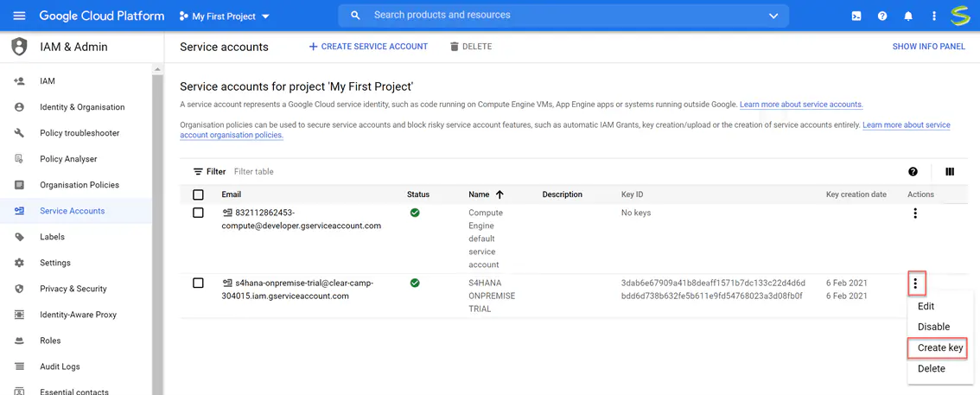Choose Create key from the actions menu

click(x=940, y=348)
